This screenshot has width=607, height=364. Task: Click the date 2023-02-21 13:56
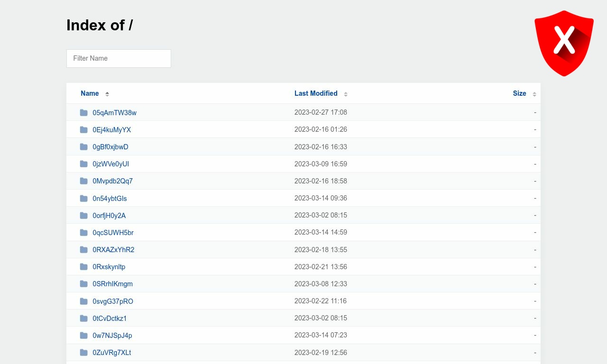[321, 266]
